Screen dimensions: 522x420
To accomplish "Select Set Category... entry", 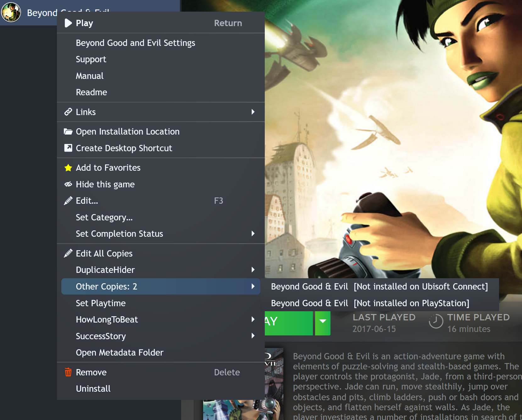I will click(x=161, y=217).
